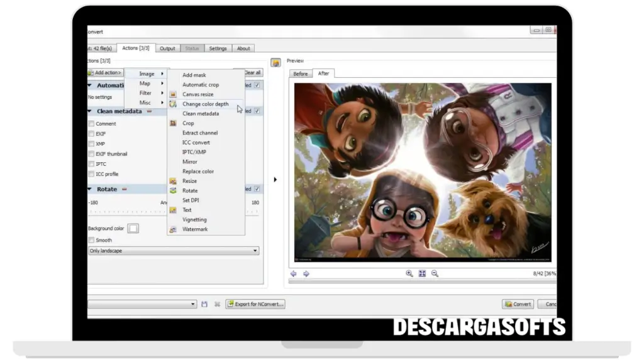
Task: Click the save preset disk icon
Action: coord(204,304)
